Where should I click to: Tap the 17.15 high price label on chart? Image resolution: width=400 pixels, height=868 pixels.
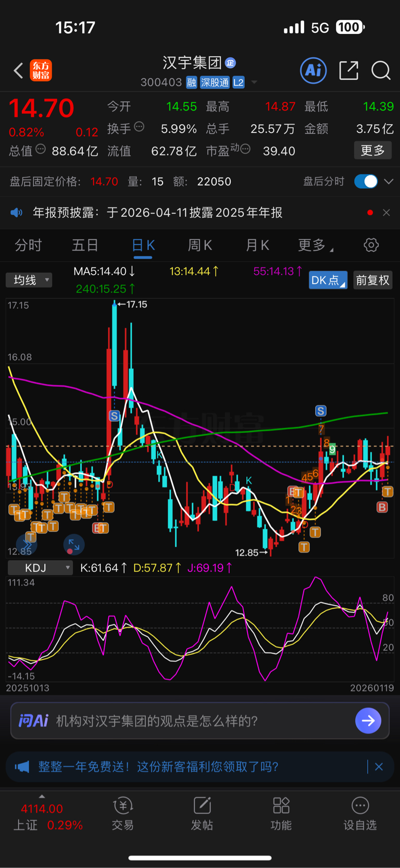[x=132, y=304]
